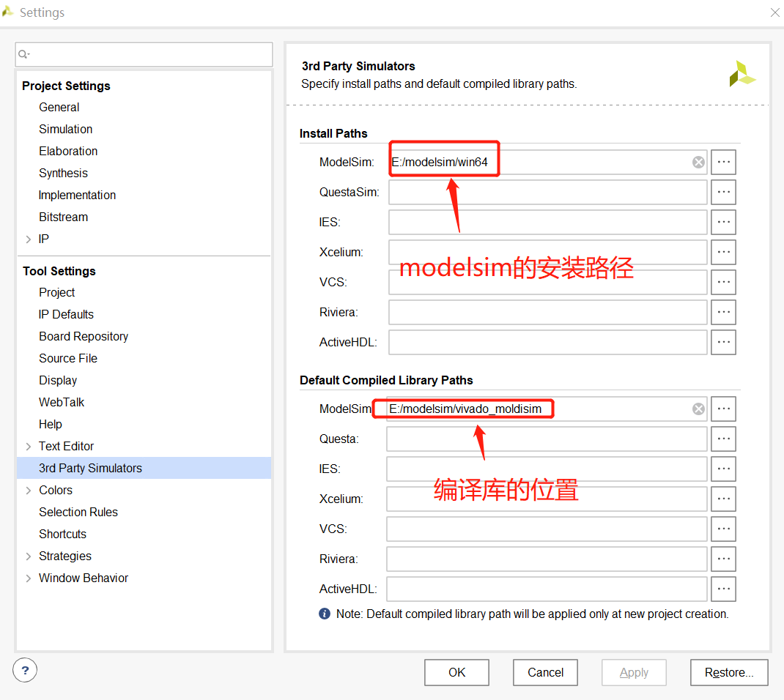Click the ModelSim install path field
The image size is (784, 700).
(x=547, y=162)
